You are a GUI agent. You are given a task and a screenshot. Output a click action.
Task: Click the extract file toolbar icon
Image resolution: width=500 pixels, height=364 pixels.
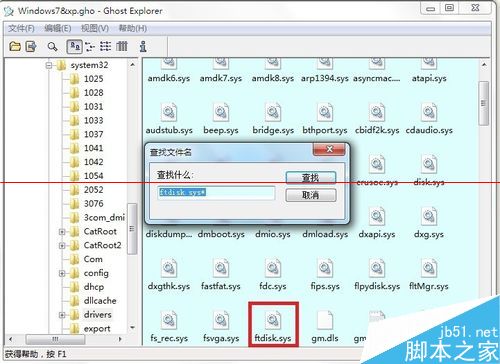(x=31, y=46)
